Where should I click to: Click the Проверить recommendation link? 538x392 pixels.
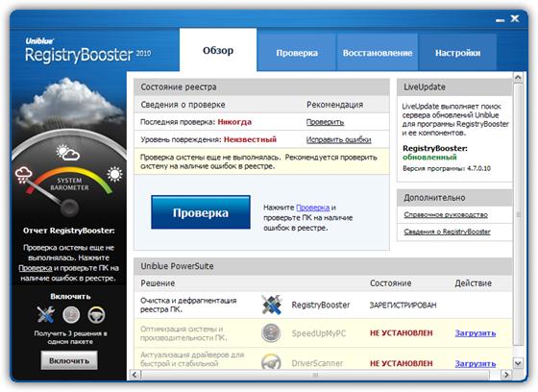point(325,122)
